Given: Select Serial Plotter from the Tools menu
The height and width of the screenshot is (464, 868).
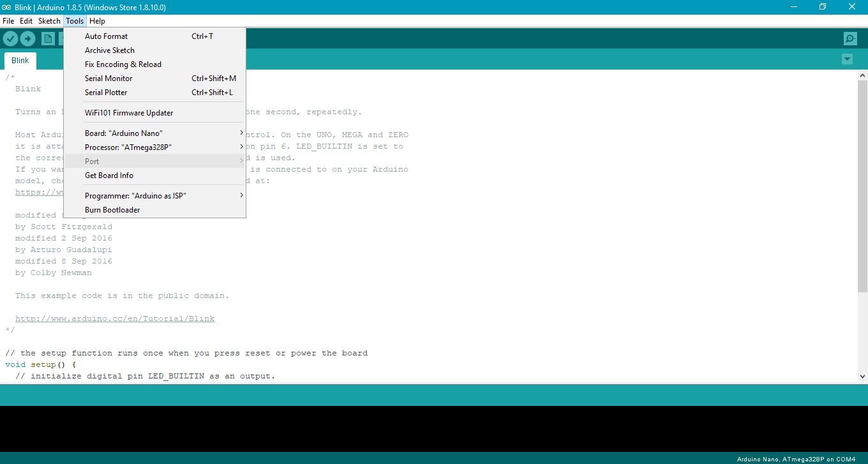Looking at the screenshot, I should coord(106,92).
